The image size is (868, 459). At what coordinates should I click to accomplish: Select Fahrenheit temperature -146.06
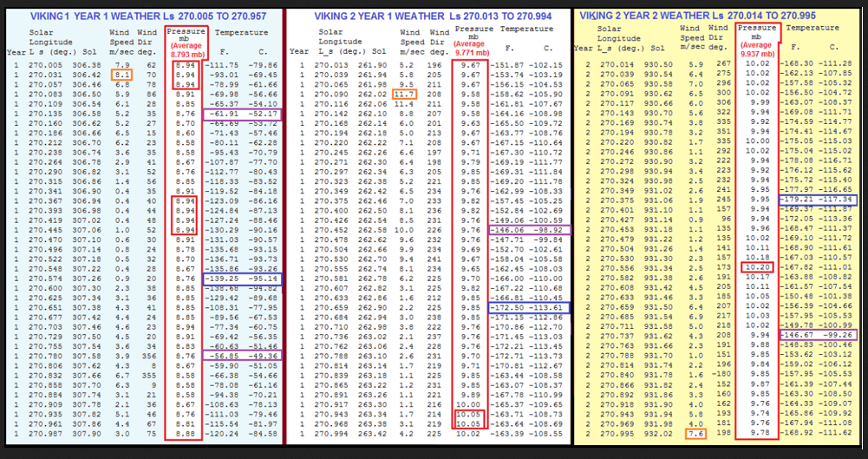point(509,229)
